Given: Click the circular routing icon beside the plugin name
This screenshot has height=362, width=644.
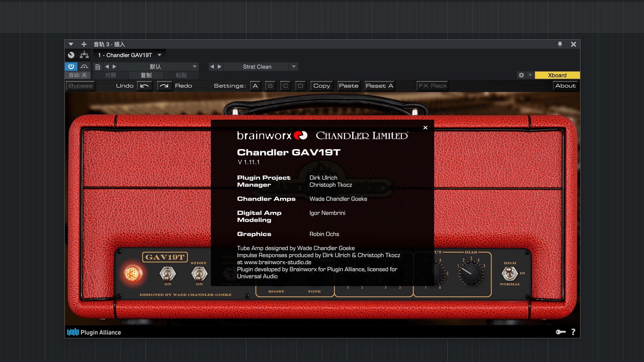Looking at the screenshot, I should coord(71,55).
